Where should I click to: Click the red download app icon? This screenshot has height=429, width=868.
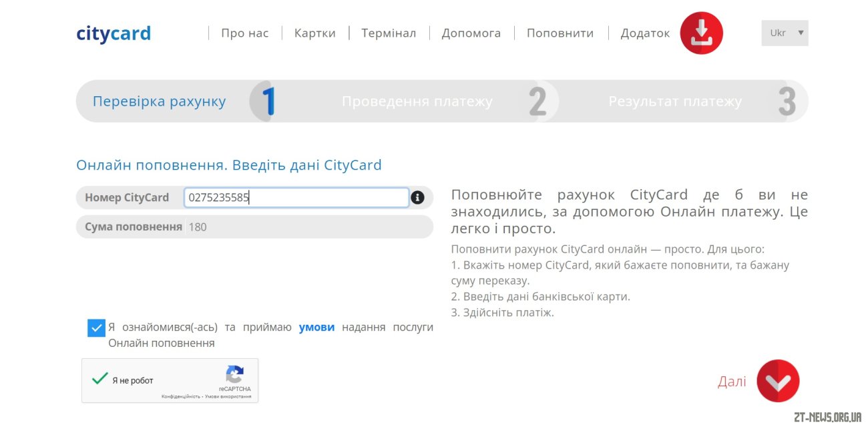click(702, 33)
